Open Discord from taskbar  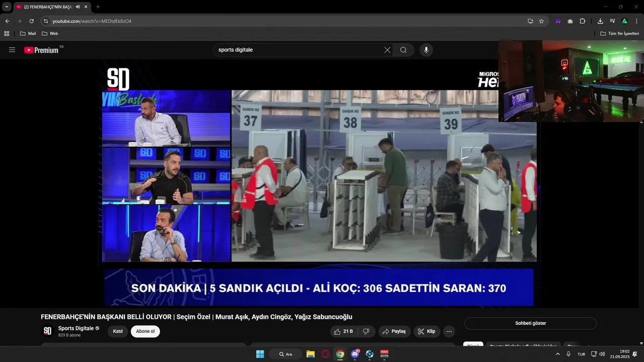coord(355,354)
